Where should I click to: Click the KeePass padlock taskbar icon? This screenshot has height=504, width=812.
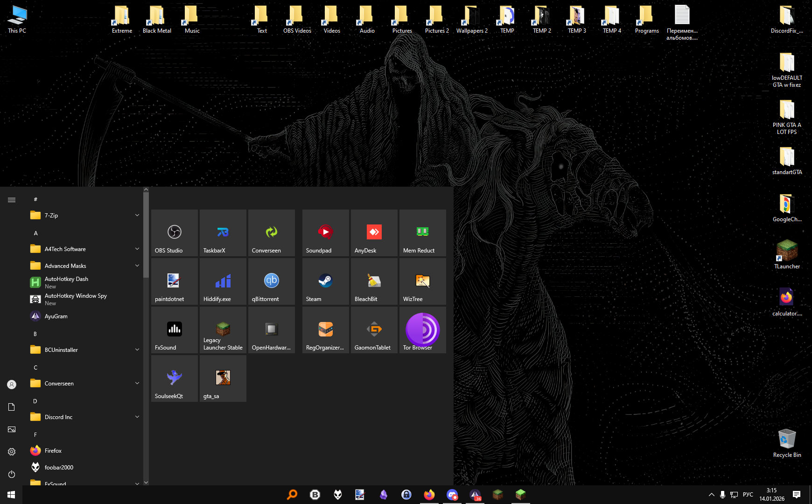pyautogui.click(x=406, y=495)
